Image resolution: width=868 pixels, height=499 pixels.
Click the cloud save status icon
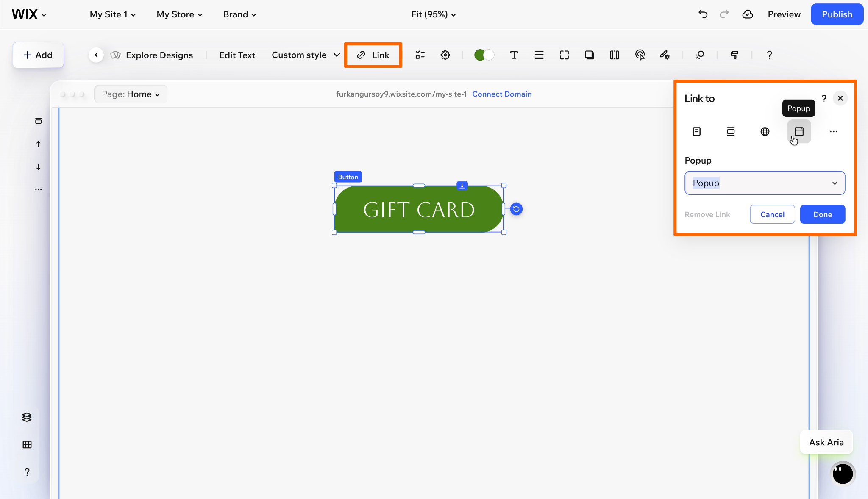[748, 14]
